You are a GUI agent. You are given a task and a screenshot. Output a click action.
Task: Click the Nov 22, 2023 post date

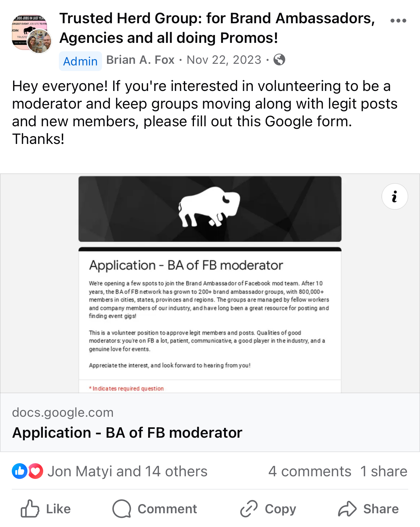coord(224,60)
